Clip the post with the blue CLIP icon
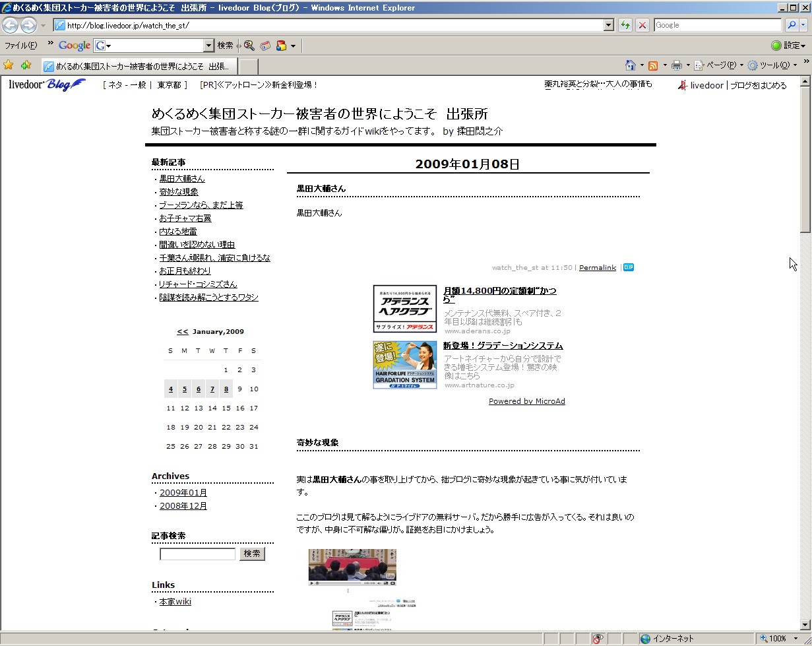This screenshot has width=812, height=646. click(x=629, y=267)
